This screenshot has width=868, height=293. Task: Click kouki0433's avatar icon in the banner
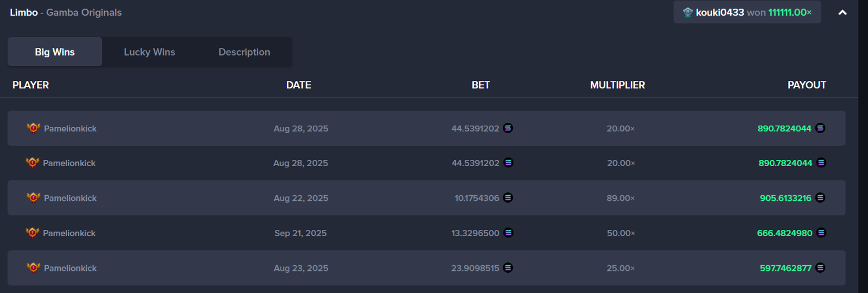pyautogui.click(x=687, y=12)
